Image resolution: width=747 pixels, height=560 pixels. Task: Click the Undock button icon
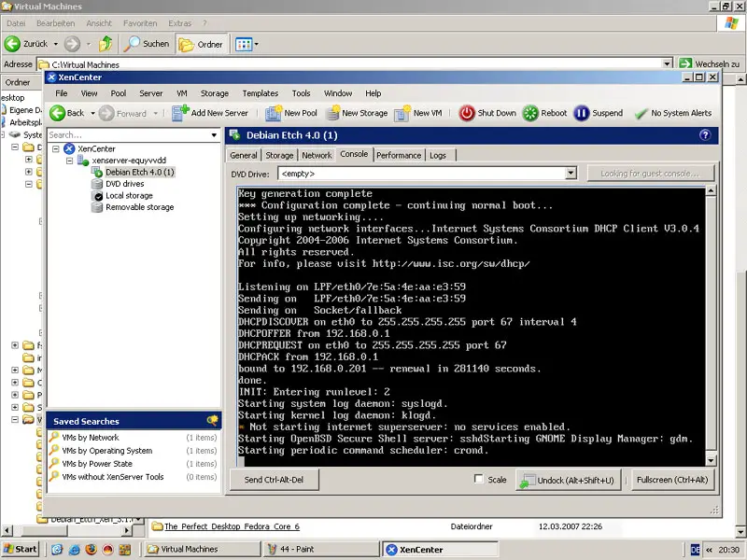tap(528, 481)
